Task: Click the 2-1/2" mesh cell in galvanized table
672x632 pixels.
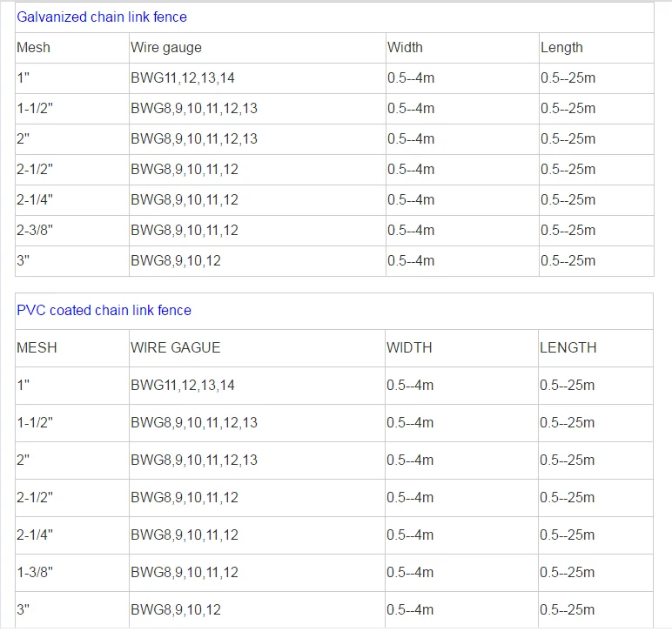Action: pos(35,170)
